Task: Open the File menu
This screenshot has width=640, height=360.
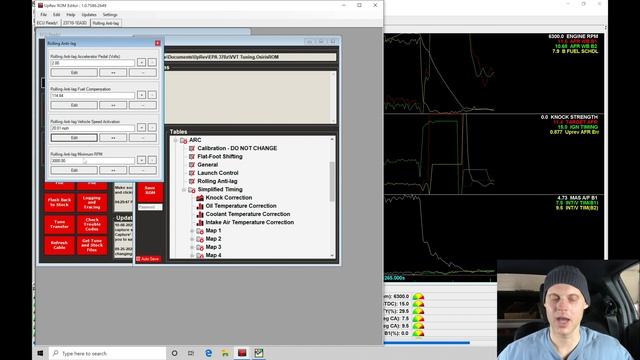Action: pyautogui.click(x=43, y=15)
